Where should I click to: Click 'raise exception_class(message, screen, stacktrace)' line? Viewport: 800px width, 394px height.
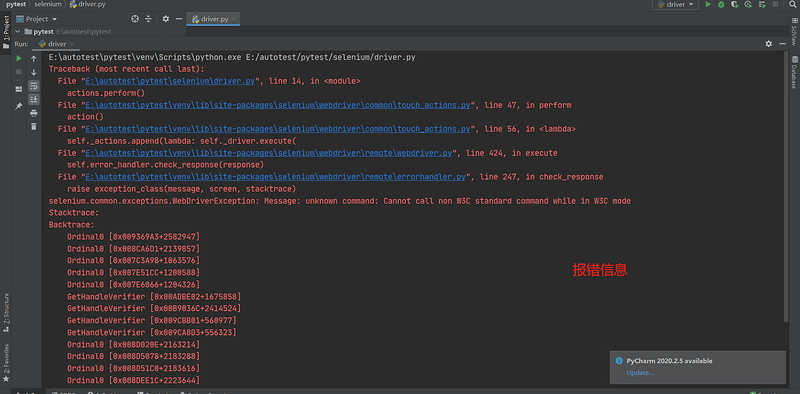(x=182, y=189)
